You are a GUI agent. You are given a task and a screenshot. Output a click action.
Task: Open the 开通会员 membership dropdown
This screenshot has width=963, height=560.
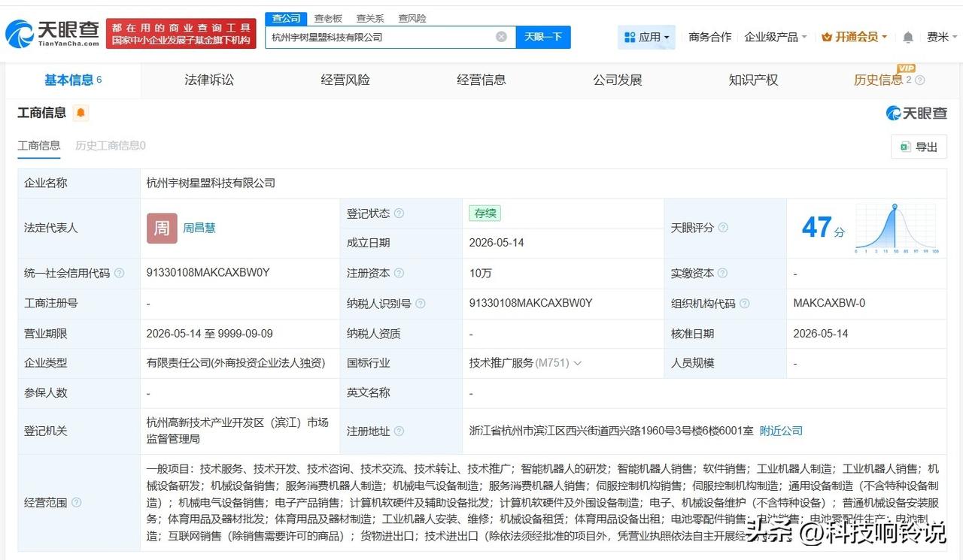(855, 37)
